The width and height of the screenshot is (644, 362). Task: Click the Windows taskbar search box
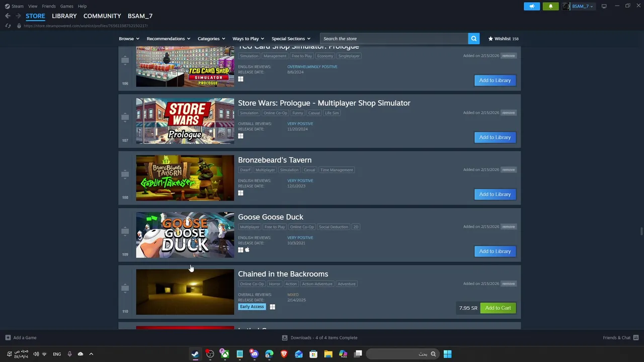402,354
